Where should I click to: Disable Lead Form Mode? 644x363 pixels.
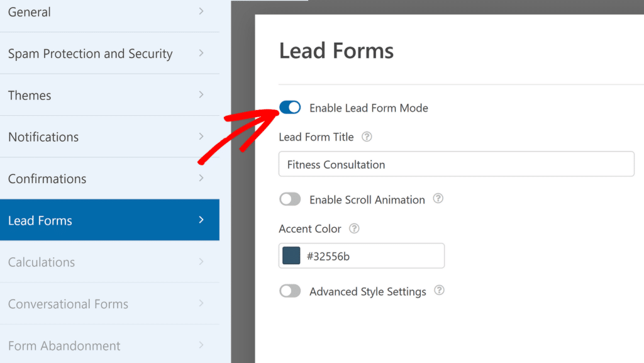point(290,107)
